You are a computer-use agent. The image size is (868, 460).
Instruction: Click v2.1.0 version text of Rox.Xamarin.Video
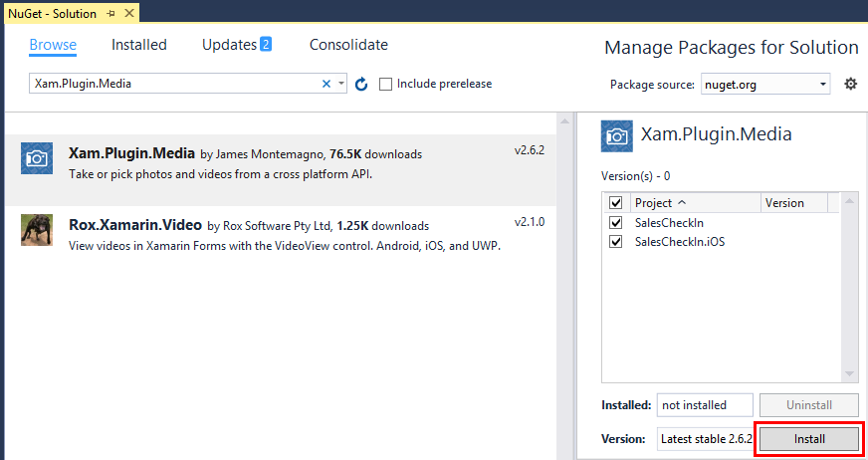530,222
